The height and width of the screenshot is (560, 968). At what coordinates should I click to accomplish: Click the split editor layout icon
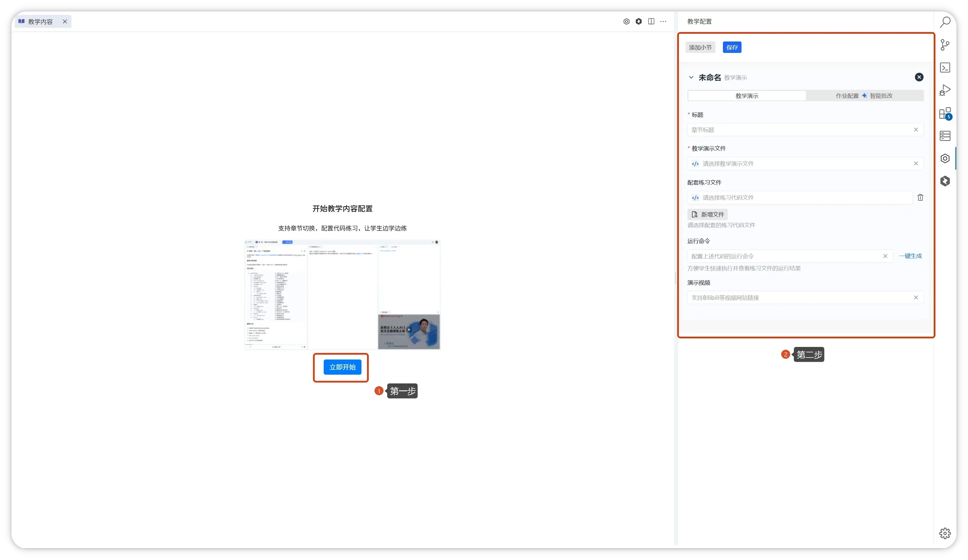tap(651, 21)
